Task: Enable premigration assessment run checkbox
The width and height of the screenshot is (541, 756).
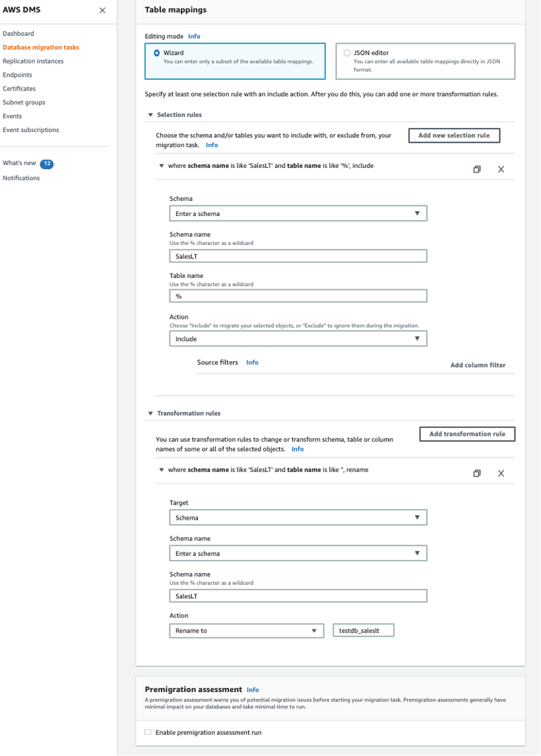Action: (x=148, y=732)
